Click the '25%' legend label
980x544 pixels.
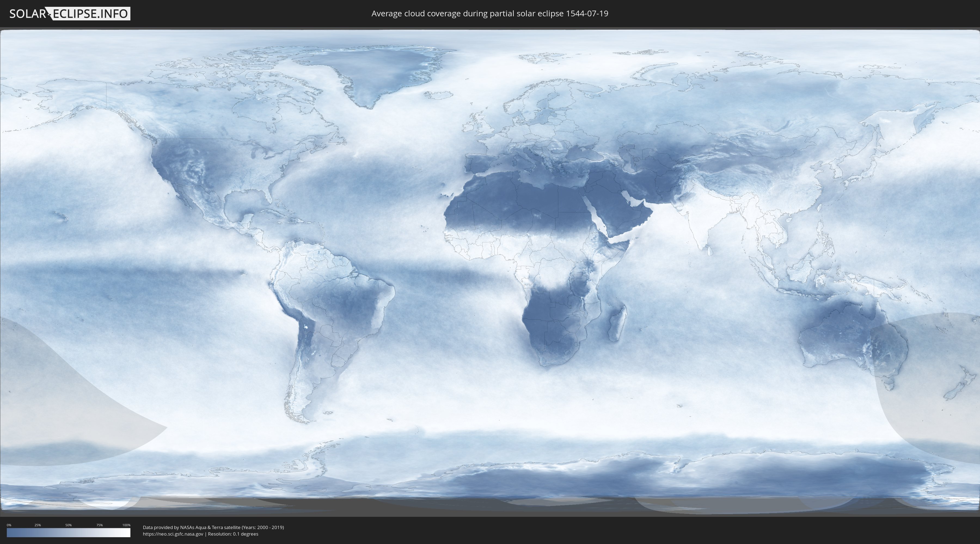pos(38,525)
